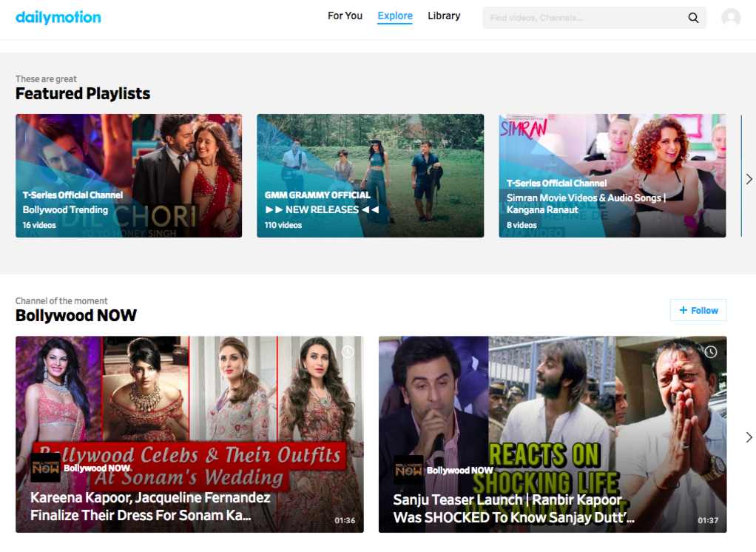Show next Featured Playlists with arrow
756x552 pixels.
click(749, 179)
